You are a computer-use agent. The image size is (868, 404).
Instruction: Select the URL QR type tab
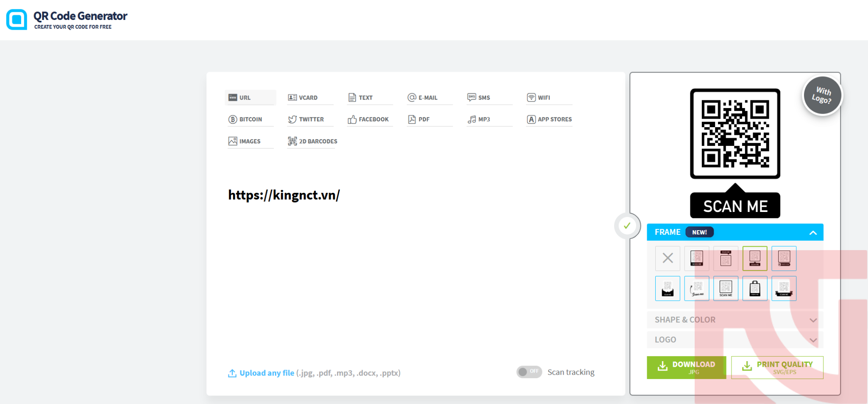pos(250,98)
